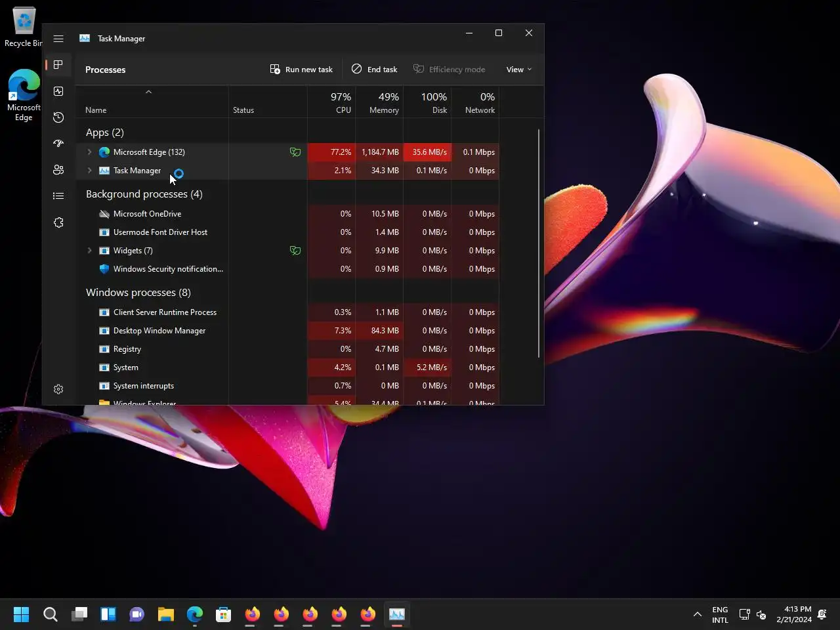The width and height of the screenshot is (840, 630).
Task: Open the notification bell in system tray
Action: pos(822,615)
